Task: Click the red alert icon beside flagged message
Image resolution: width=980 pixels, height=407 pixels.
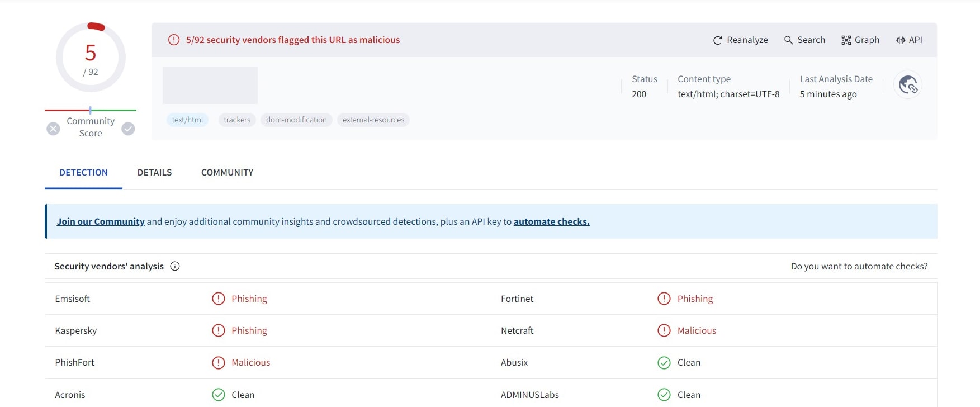Action: (x=174, y=40)
